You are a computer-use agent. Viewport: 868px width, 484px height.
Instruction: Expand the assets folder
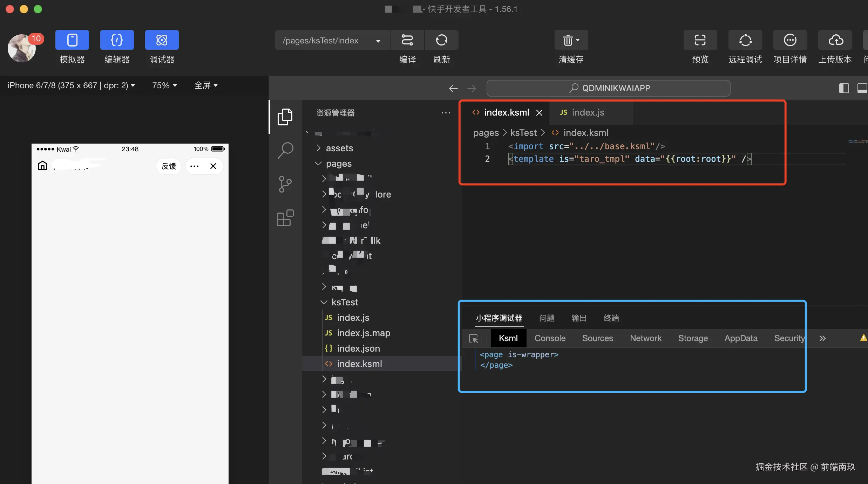pos(339,148)
